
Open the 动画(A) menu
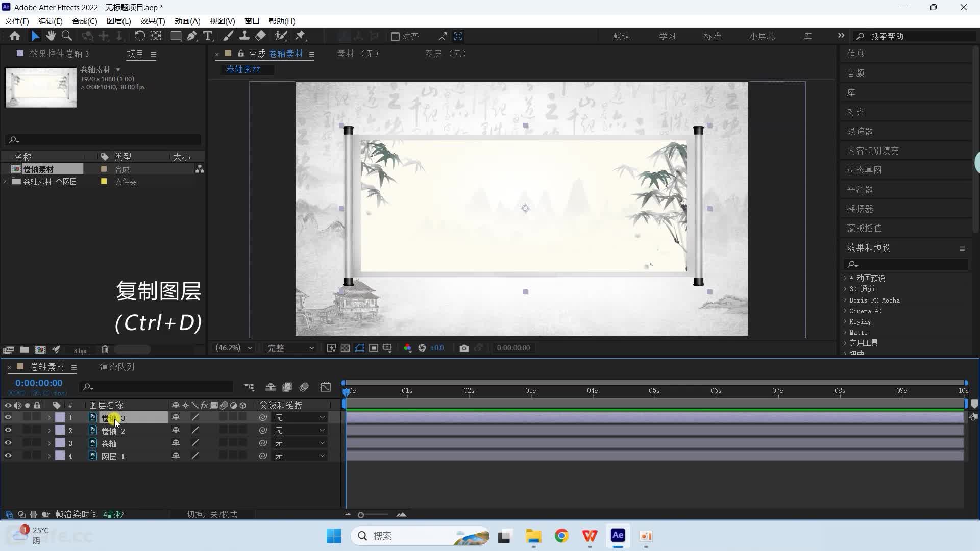click(x=187, y=21)
